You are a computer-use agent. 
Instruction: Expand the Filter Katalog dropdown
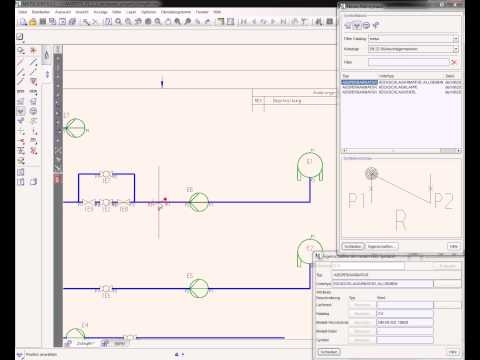click(455, 39)
